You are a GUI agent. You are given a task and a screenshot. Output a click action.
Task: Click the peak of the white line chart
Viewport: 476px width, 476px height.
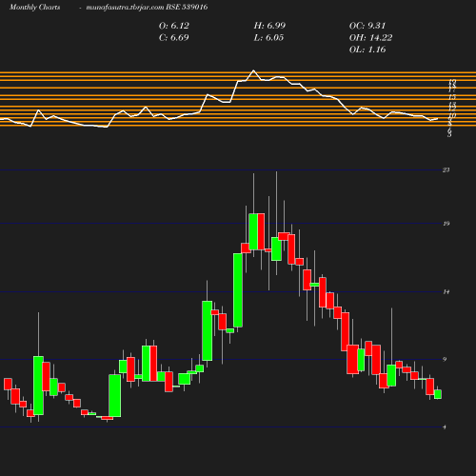(x=253, y=70)
